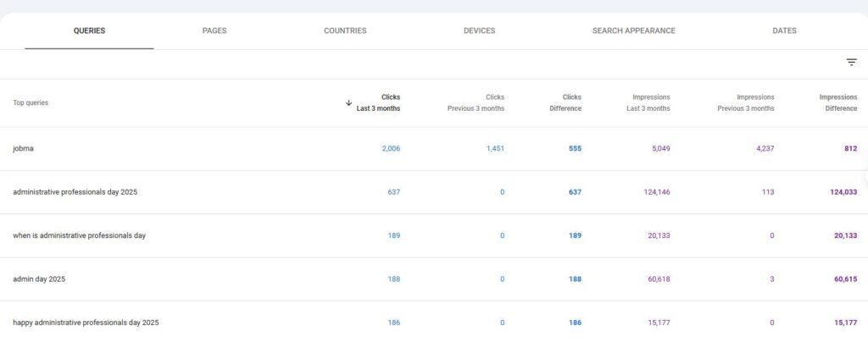Click the Top queries column header

pos(31,102)
